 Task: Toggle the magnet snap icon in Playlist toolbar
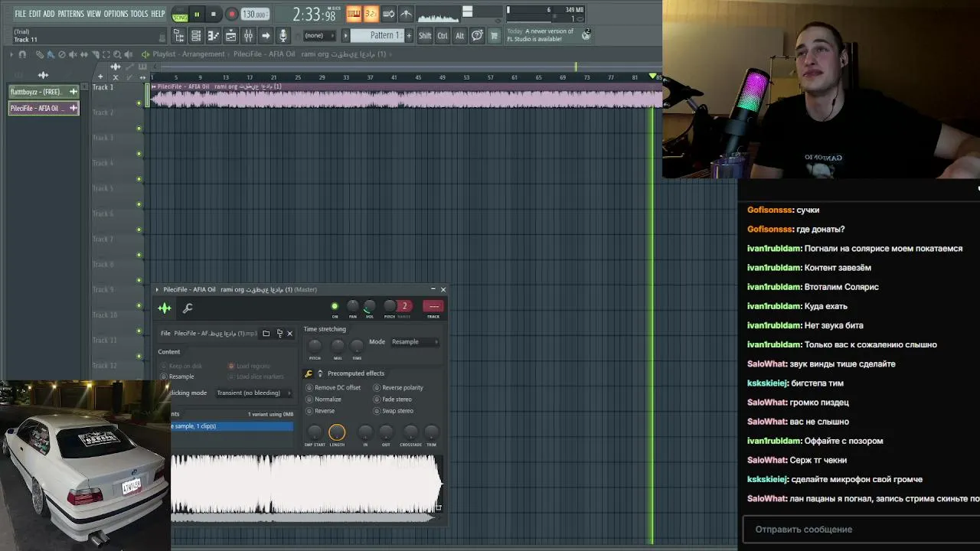(22, 54)
